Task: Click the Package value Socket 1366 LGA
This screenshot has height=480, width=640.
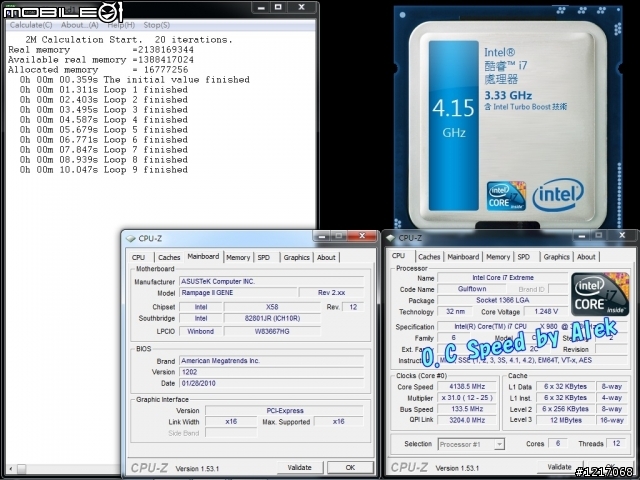Action: tap(503, 300)
